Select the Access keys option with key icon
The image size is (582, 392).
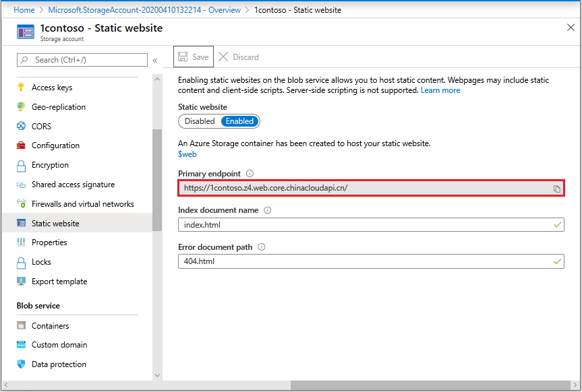[x=22, y=87]
